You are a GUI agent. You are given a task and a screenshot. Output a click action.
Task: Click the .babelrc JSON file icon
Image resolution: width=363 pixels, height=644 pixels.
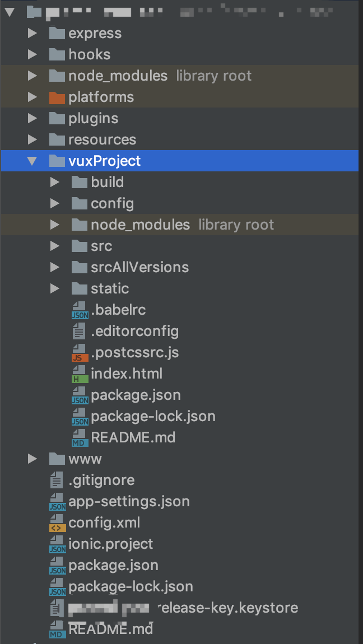[80, 310]
